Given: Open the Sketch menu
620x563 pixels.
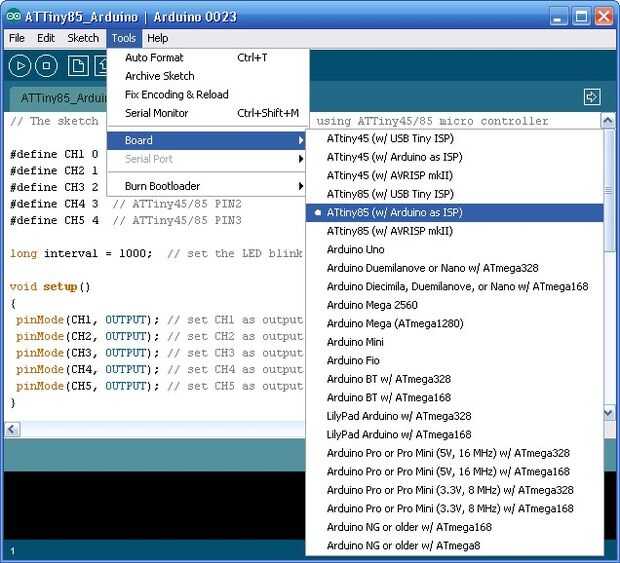Looking at the screenshot, I should 83,38.
